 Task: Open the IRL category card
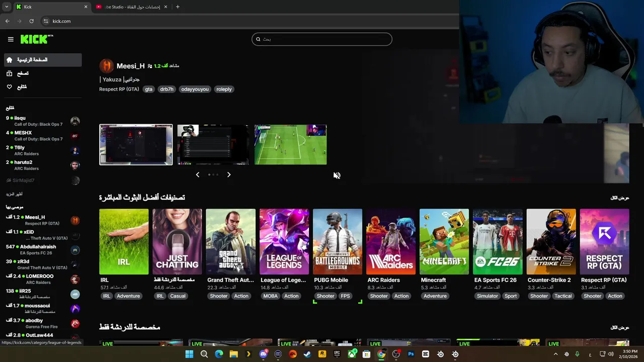(124, 242)
